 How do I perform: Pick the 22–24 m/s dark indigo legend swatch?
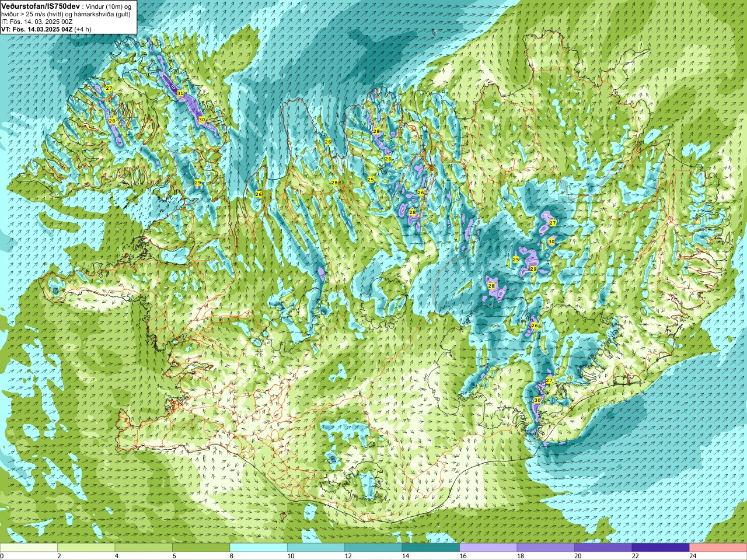[661, 548]
